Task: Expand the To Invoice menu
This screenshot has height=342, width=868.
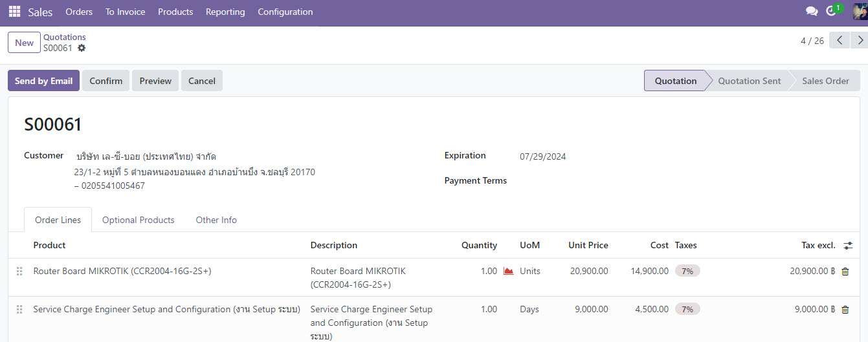Action: (x=125, y=12)
